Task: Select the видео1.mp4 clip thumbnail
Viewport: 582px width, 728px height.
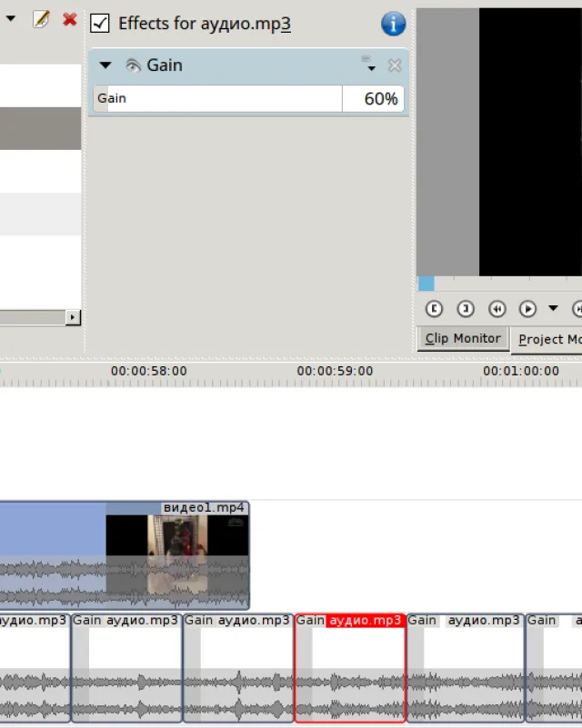Action: (177, 554)
